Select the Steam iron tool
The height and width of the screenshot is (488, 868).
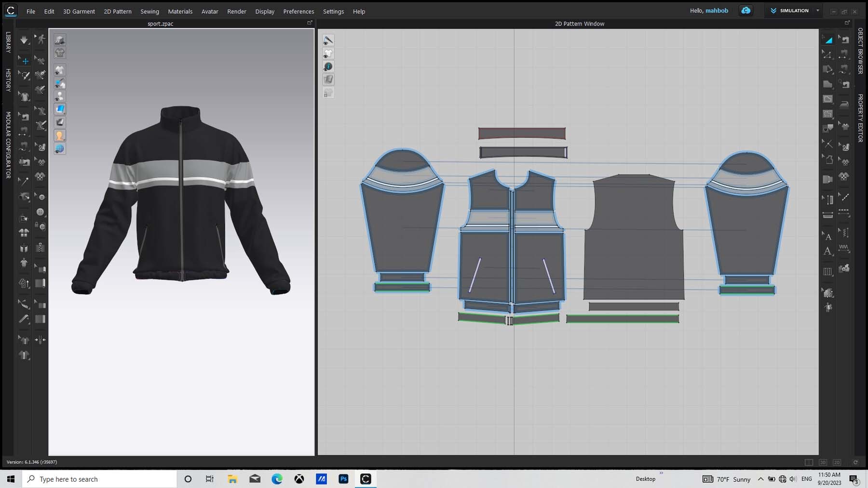pos(844,104)
